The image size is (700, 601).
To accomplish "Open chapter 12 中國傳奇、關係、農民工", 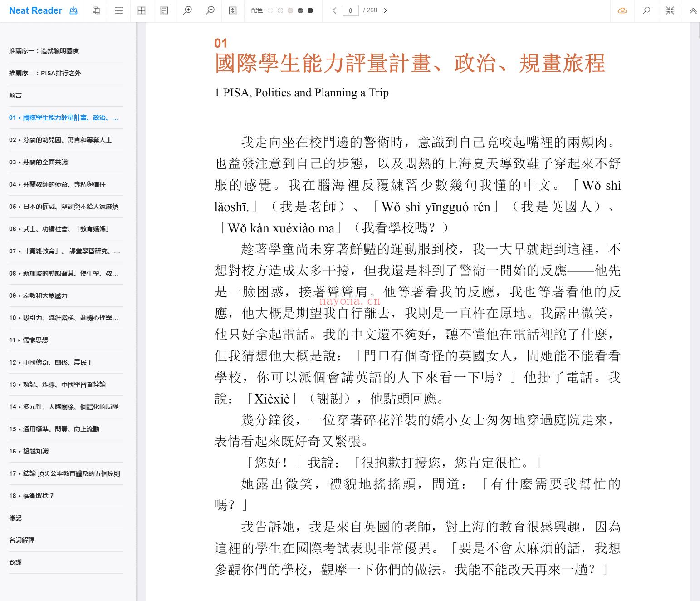I will (51, 362).
